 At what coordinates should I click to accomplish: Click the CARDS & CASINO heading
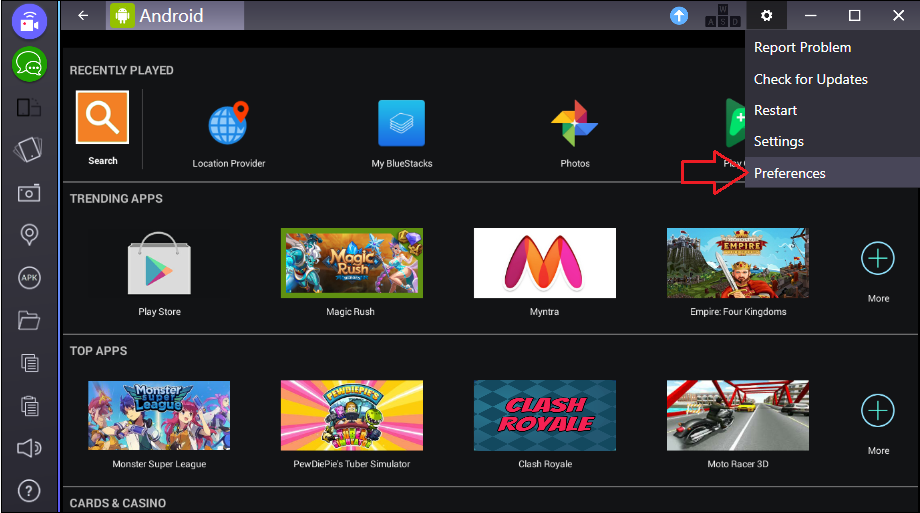(x=117, y=503)
